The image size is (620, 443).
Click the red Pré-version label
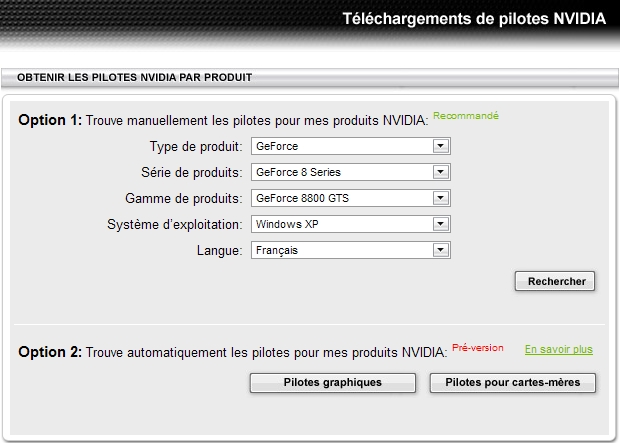tap(478, 348)
